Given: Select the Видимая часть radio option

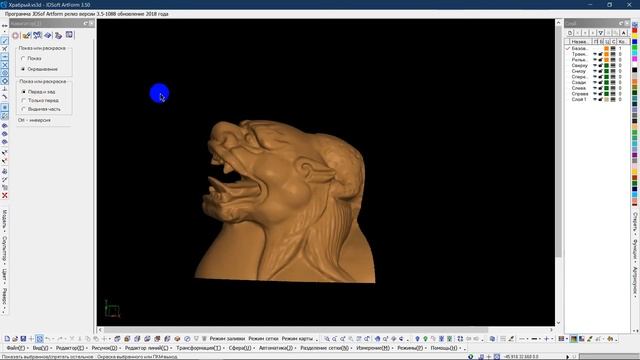Looking at the screenshot, I should point(24,109).
